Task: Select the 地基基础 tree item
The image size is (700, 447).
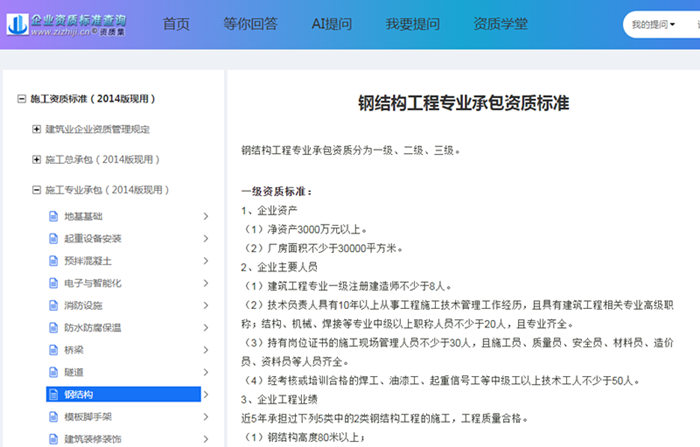Action: point(83,216)
